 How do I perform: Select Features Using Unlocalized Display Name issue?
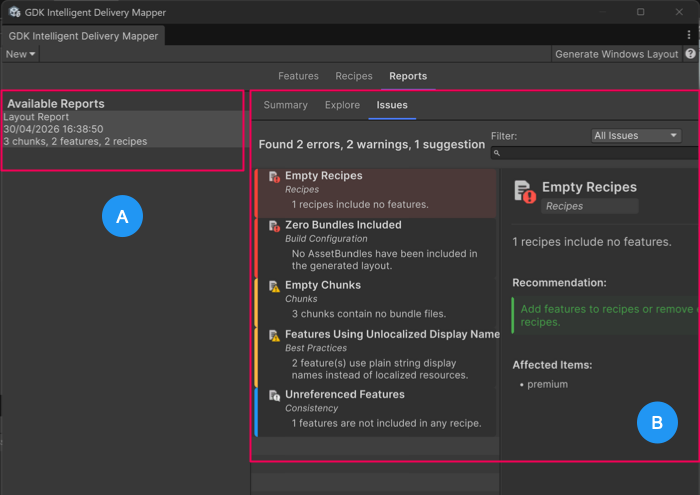[376, 357]
